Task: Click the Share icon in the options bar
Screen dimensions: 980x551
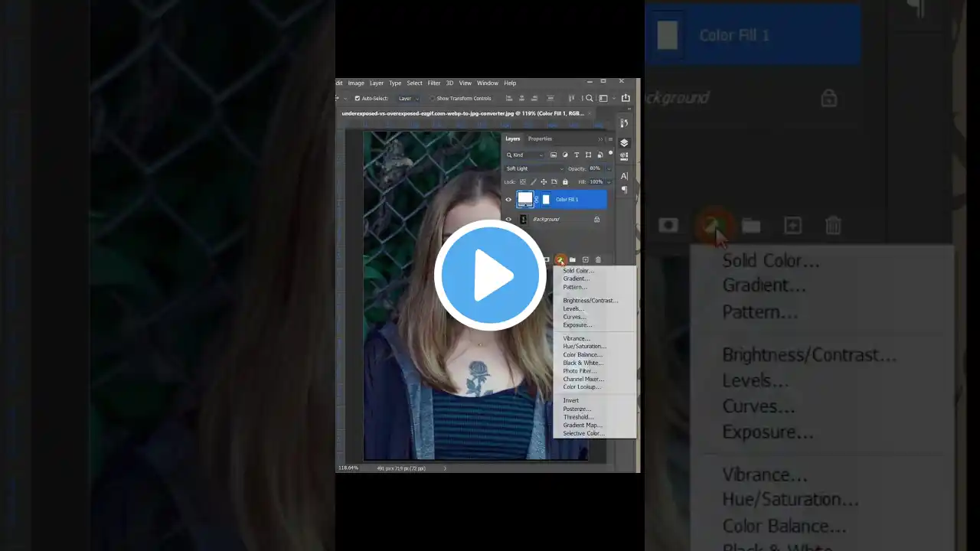Action: click(x=626, y=98)
